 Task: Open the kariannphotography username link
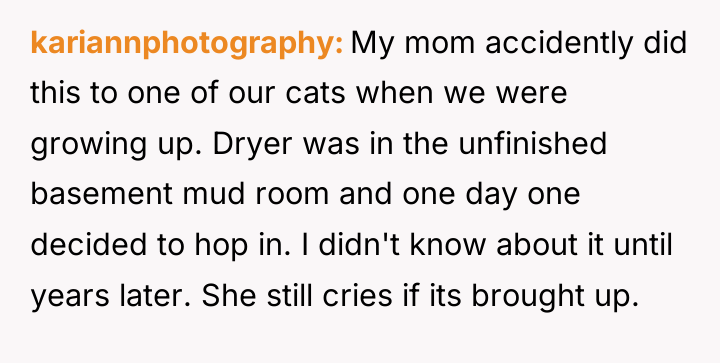[x=186, y=44]
